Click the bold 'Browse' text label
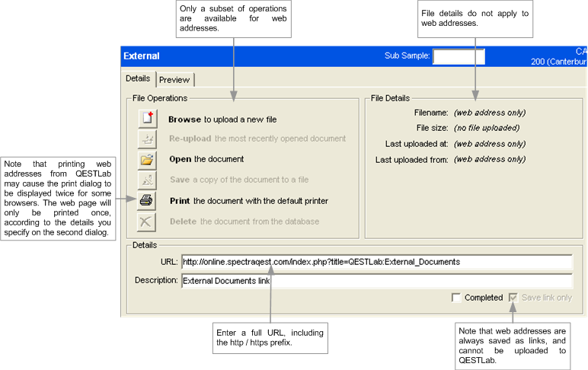 pyautogui.click(x=184, y=120)
